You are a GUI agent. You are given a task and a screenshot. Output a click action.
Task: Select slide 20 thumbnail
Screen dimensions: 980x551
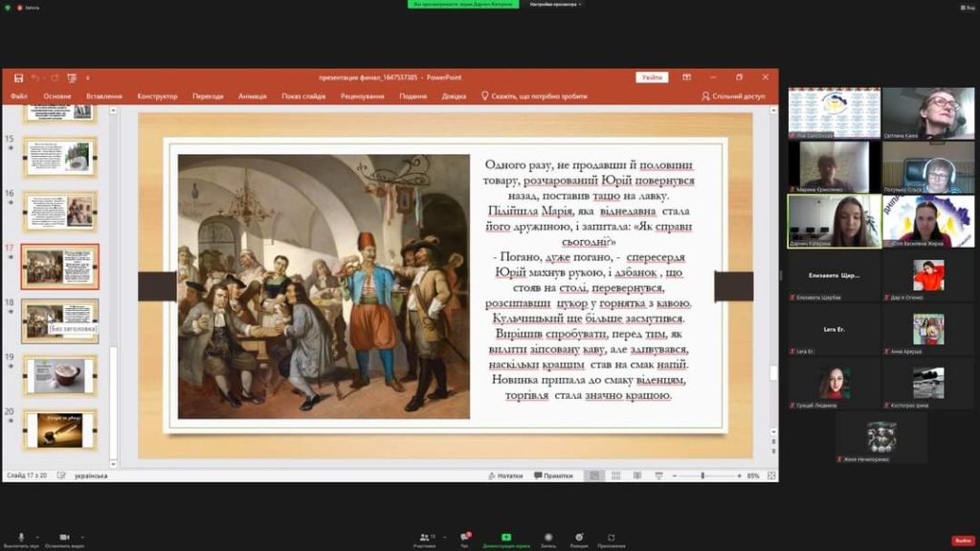(x=60, y=430)
